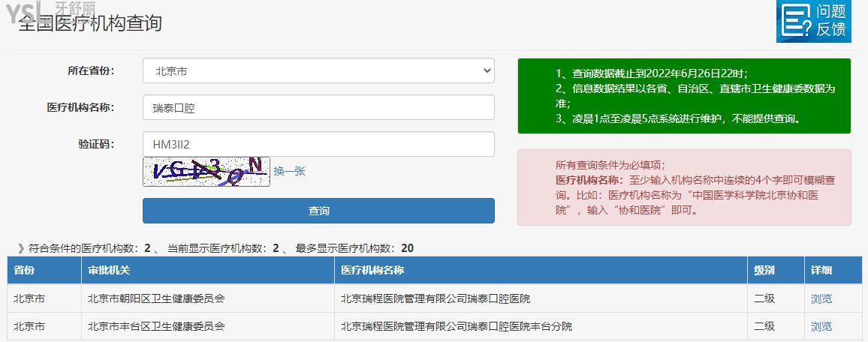Screen dimensions: 868x342
Task: Click the 所在省份 field label
Action: tap(91, 70)
